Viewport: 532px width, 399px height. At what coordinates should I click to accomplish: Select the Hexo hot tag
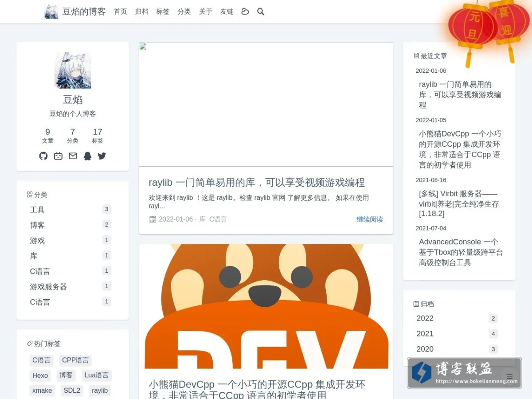click(x=40, y=376)
